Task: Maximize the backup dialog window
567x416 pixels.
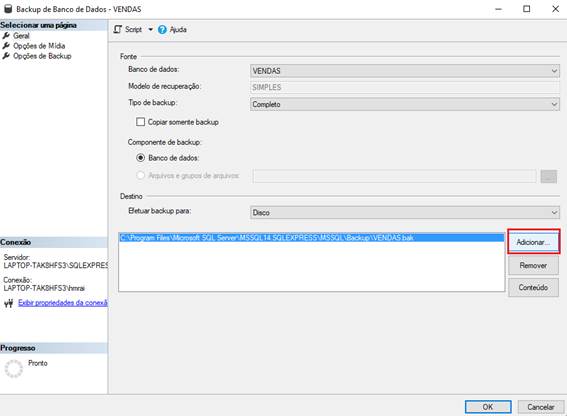Action: point(527,9)
